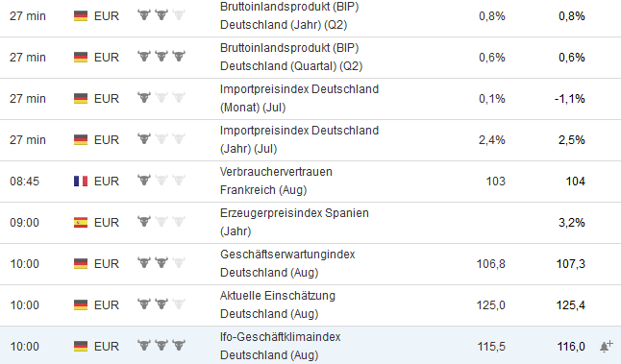Click German flag in BIP Jahr row
Image resolution: width=621 pixels, height=364 pixels.
(x=81, y=16)
